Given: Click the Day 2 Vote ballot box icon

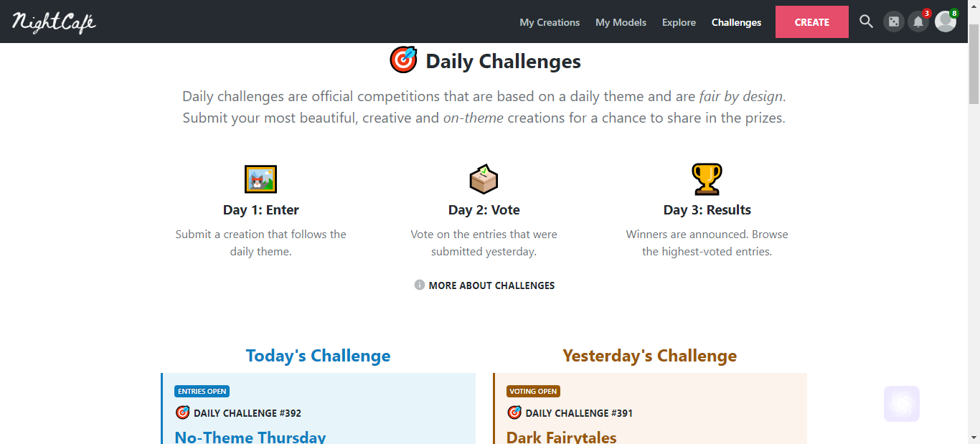Looking at the screenshot, I should [484, 179].
